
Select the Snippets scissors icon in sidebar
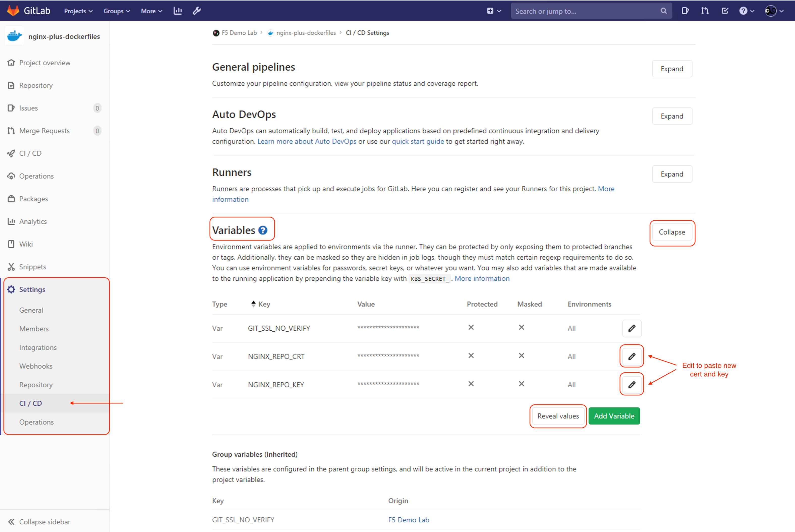(x=11, y=267)
